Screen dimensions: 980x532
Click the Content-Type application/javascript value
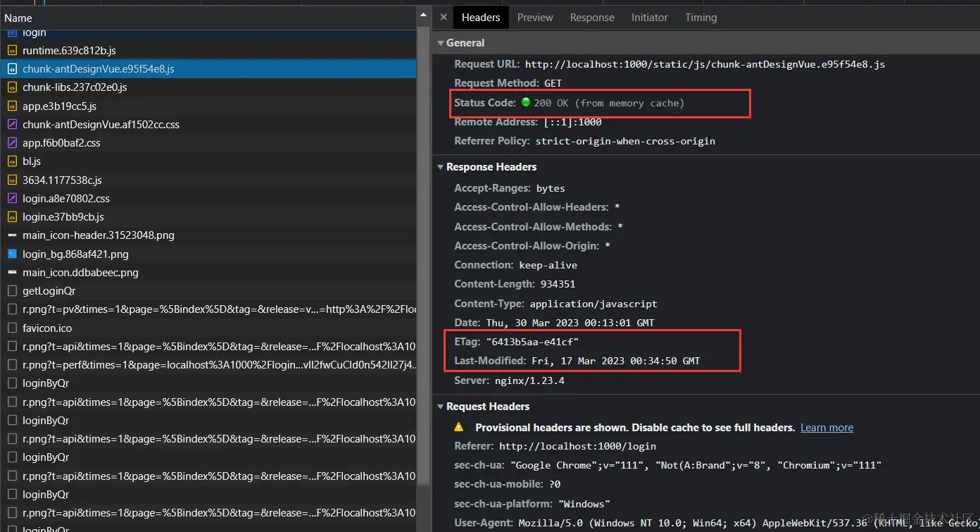point(593,304)
